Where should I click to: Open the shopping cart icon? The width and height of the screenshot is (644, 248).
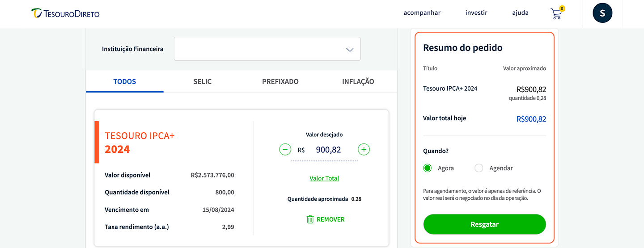(556, 14)
